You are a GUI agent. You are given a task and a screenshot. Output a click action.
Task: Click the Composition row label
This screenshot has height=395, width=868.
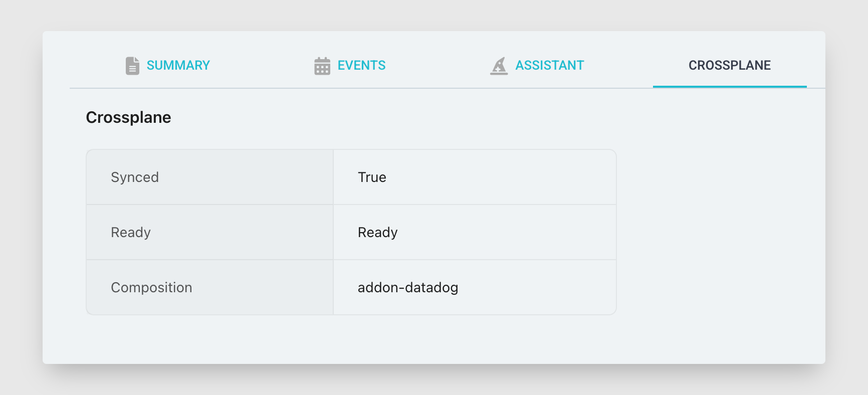pos(151,287)
